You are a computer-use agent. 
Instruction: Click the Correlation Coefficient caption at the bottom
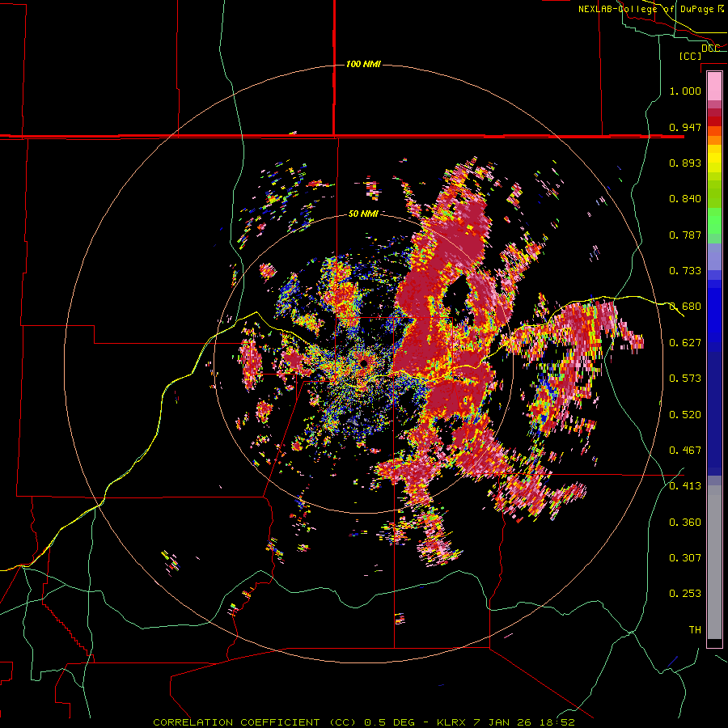tap(363, 722)
